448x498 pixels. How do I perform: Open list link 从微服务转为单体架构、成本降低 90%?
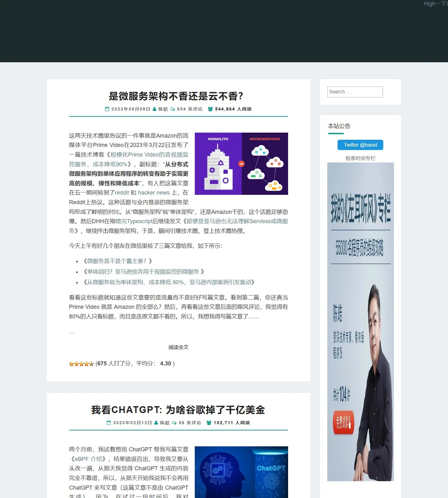(x=169, y=282)
